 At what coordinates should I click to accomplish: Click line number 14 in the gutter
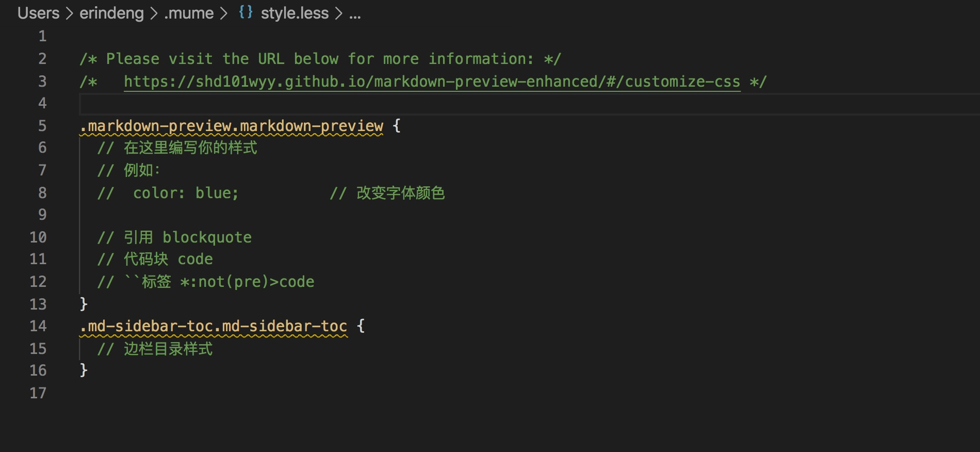pyautogui.click(x=38, y=326)
